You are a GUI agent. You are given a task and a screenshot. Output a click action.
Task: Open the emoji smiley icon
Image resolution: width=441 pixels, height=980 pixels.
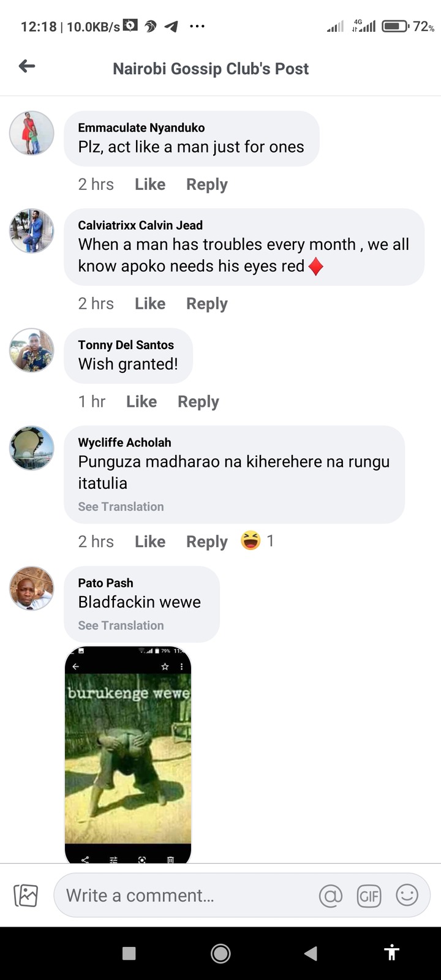tap(407, 895)
